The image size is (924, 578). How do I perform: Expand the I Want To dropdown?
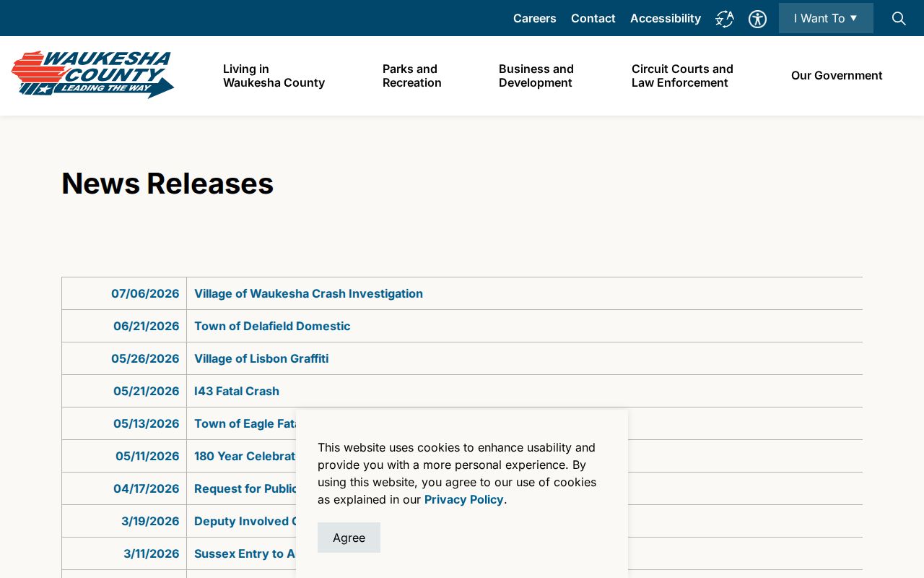826,18
